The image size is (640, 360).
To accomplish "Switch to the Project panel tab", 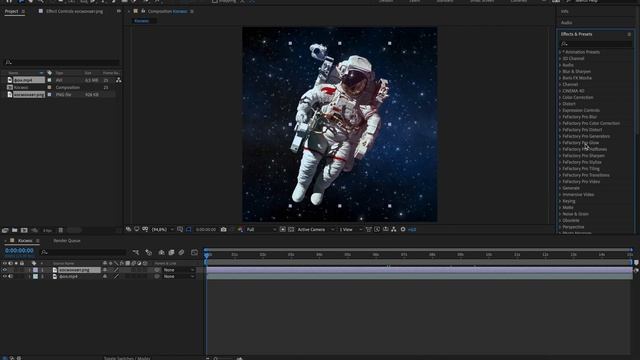I will (x=11, y=11).
